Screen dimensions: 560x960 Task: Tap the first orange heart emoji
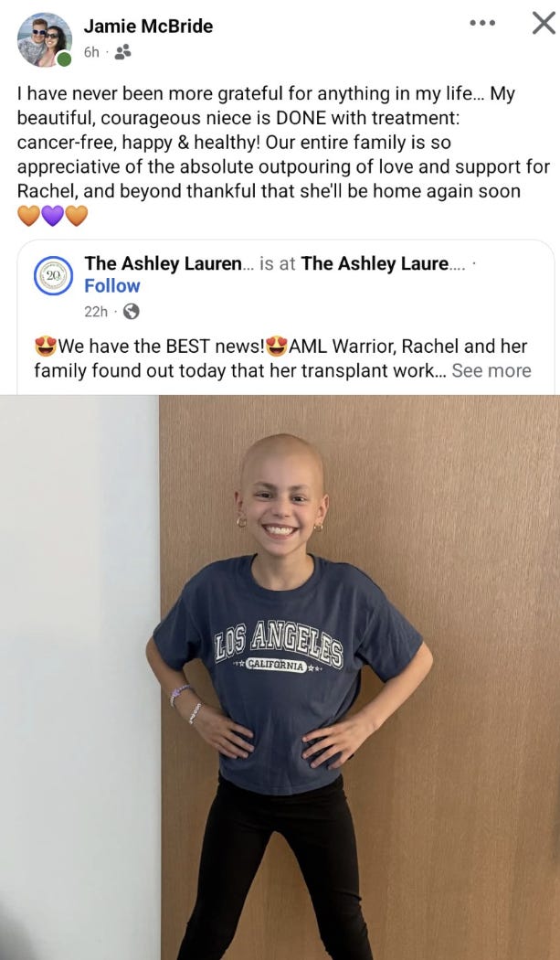pyautogui.click(x=28, y=216)
